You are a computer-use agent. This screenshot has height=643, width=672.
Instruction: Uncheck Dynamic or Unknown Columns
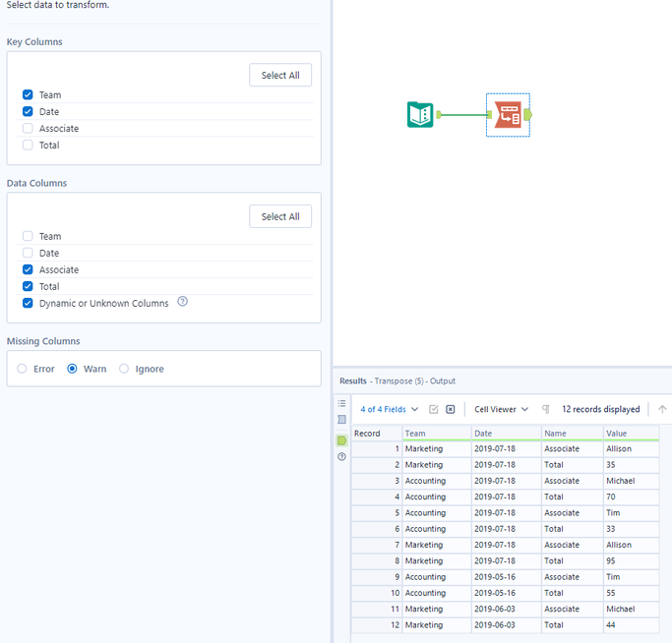[28, 303]
